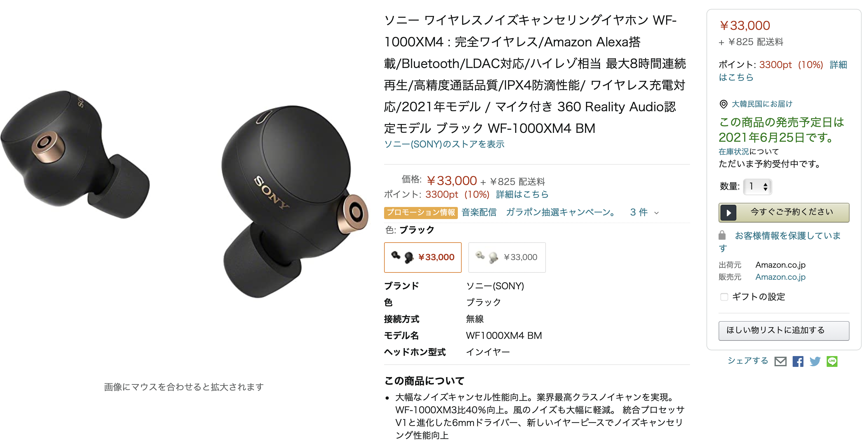This screenshot has width=868, height=440.
Task: Enable the ギフトの設定 gift checkbox
Action: (x=724, y=297)
